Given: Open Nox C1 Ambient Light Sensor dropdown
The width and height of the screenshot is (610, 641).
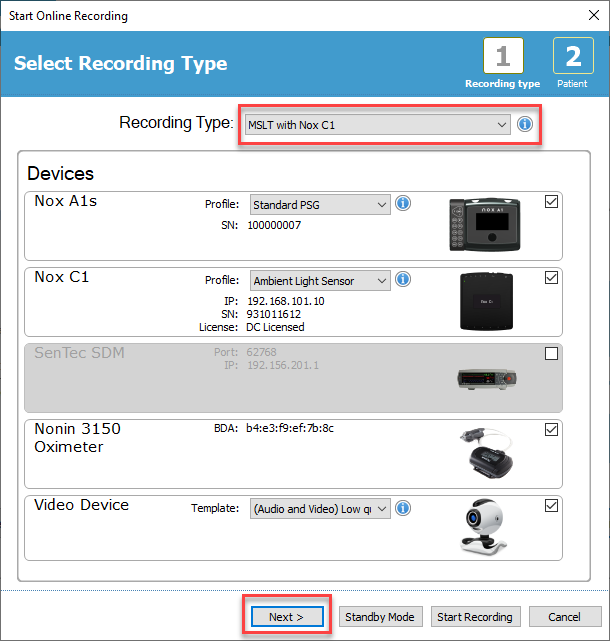Looking at the screenshot, I should click(320, 280).
